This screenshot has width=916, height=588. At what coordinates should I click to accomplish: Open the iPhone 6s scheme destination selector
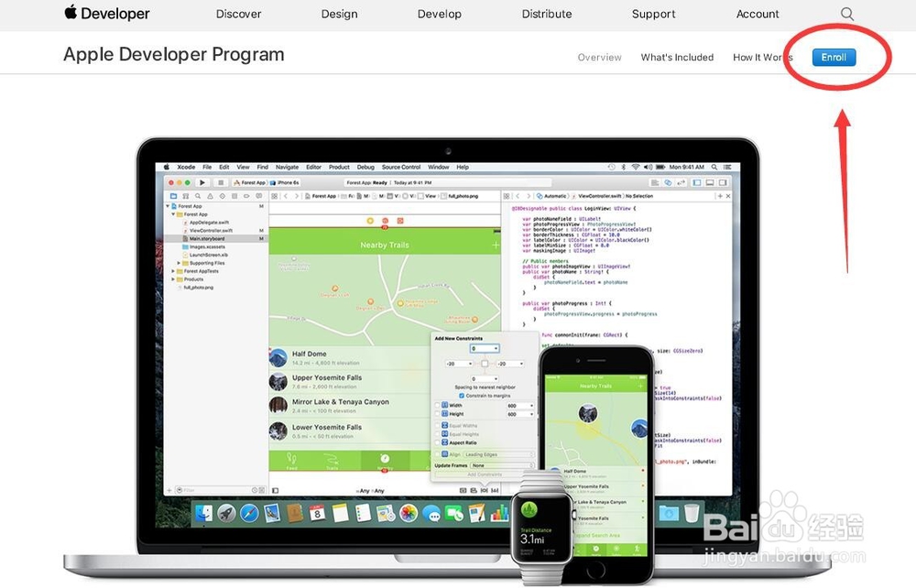click(285, 182)
